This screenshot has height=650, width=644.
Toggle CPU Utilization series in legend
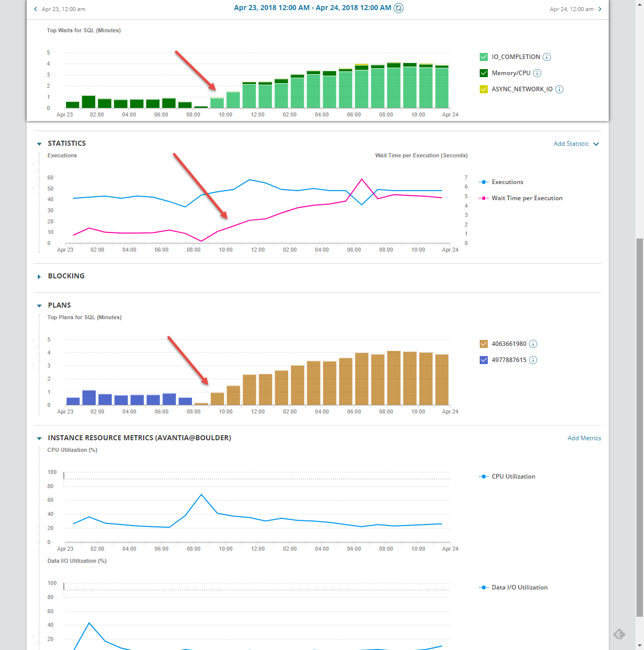507,477
